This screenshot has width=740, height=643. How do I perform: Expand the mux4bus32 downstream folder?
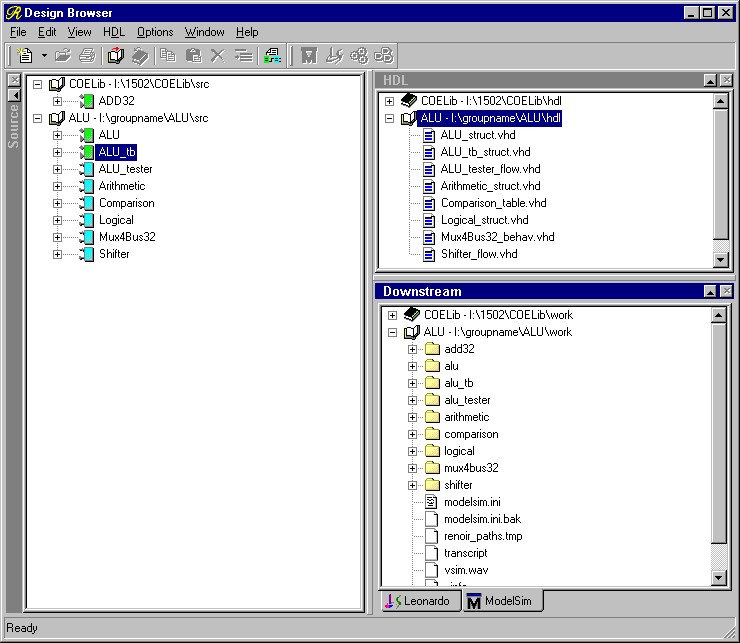412,468
